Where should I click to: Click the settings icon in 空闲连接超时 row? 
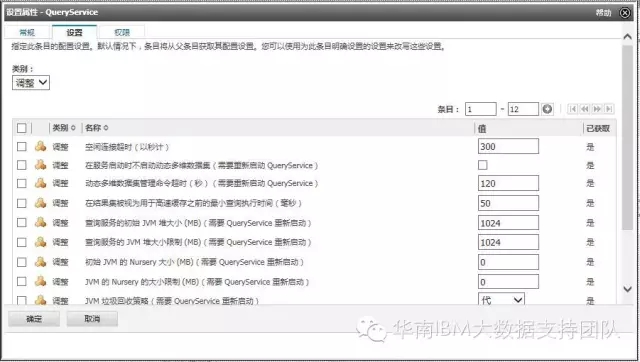point(40,146)
